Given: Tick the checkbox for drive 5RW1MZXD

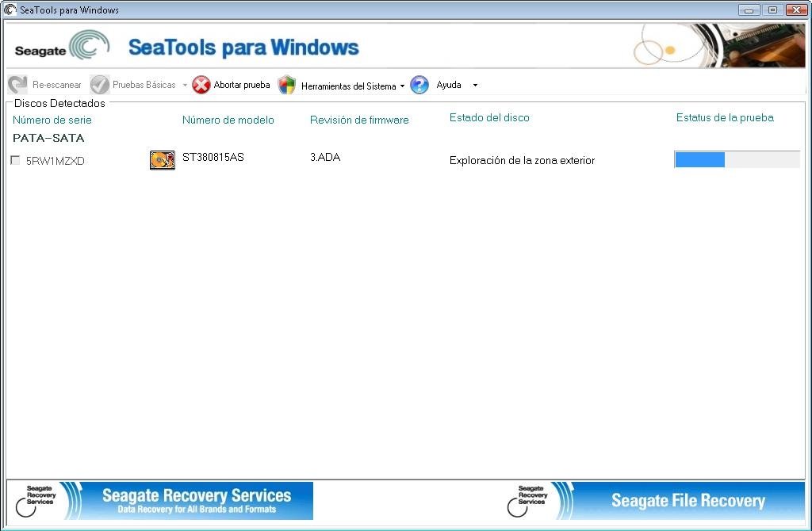Looking at the screenshot, I should (16, 160).
